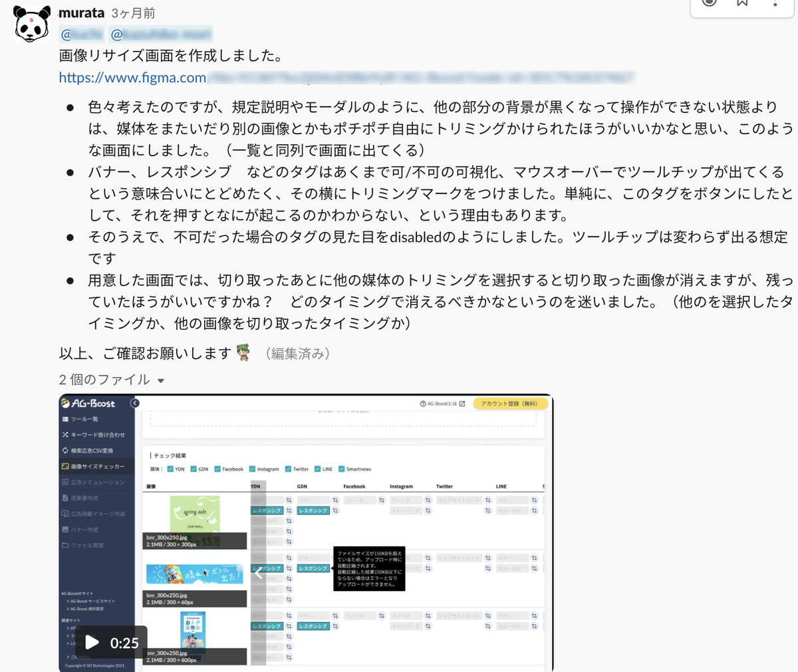Collapse the AG-Boost sidebar with the chevron
The height and width of the screenshot is (672, 798).
click(x=136, y=403)
